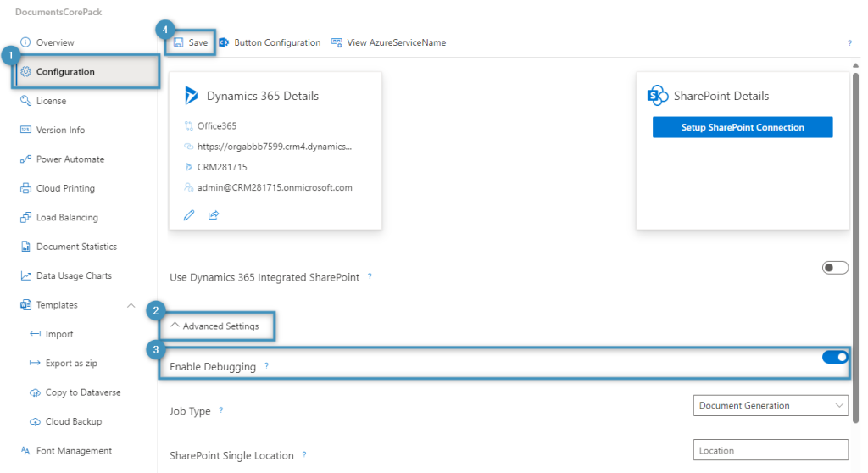Open Font Management page
Viewport: 868px width, 473px height.
[75, 451]
